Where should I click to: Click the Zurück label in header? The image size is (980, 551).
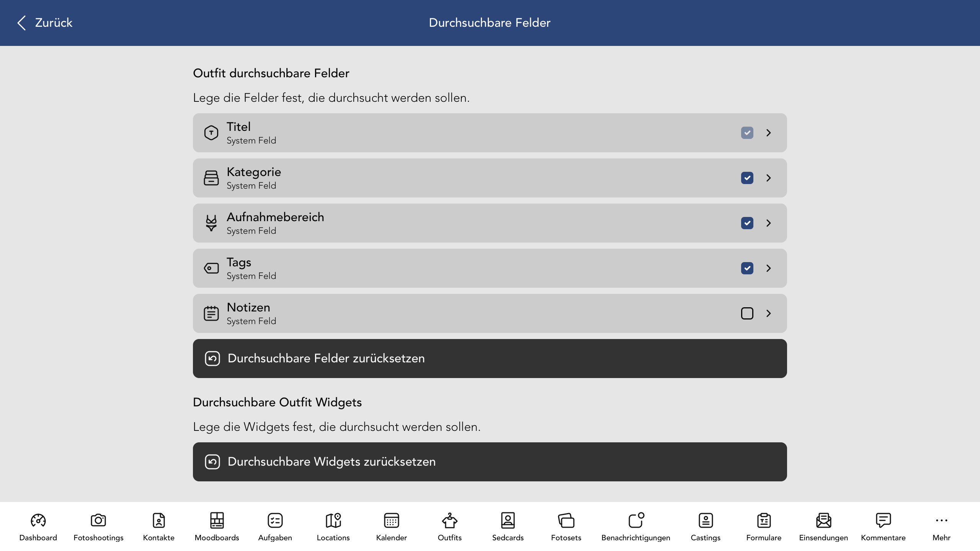point(54,23)
